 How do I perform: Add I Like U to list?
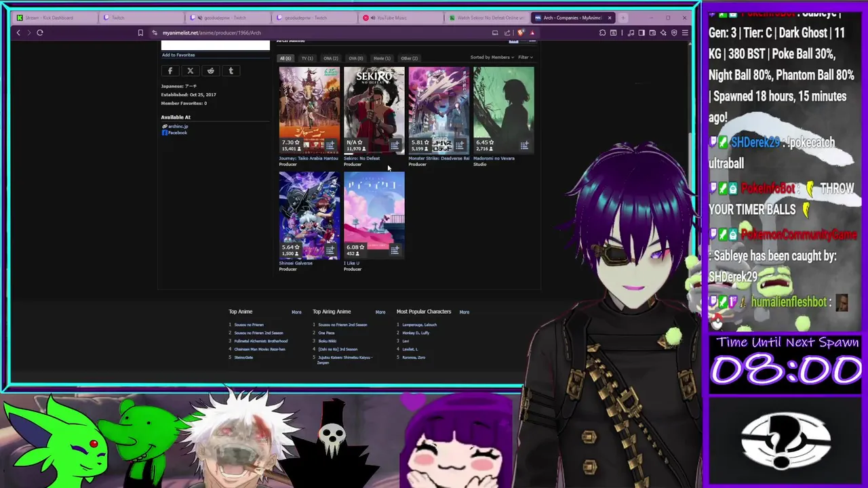click(395, 249)
